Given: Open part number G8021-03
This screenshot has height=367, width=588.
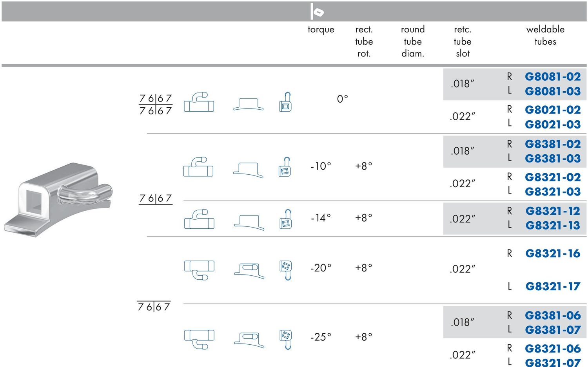Looking at the screenshot, I should click(553, 124).
